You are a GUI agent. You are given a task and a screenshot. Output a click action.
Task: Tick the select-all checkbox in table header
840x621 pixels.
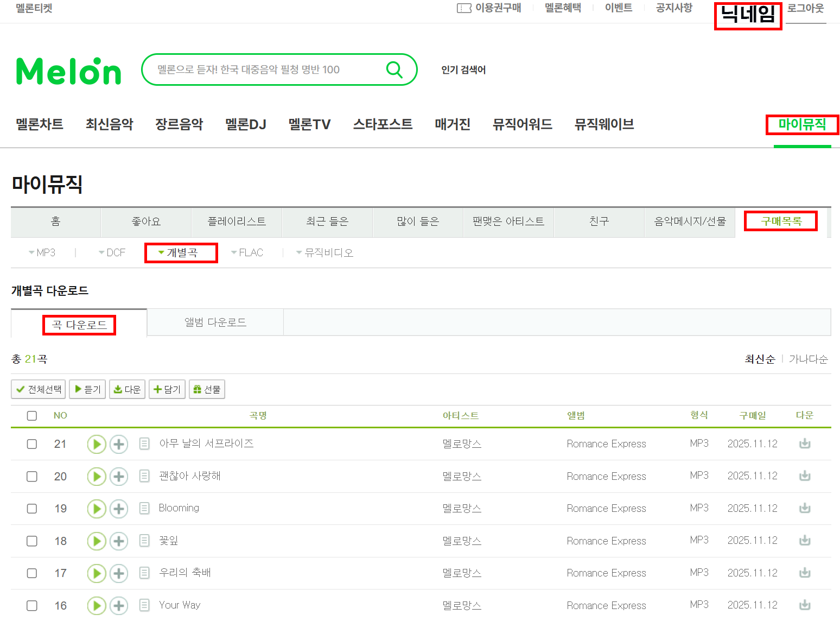(32, 416)
